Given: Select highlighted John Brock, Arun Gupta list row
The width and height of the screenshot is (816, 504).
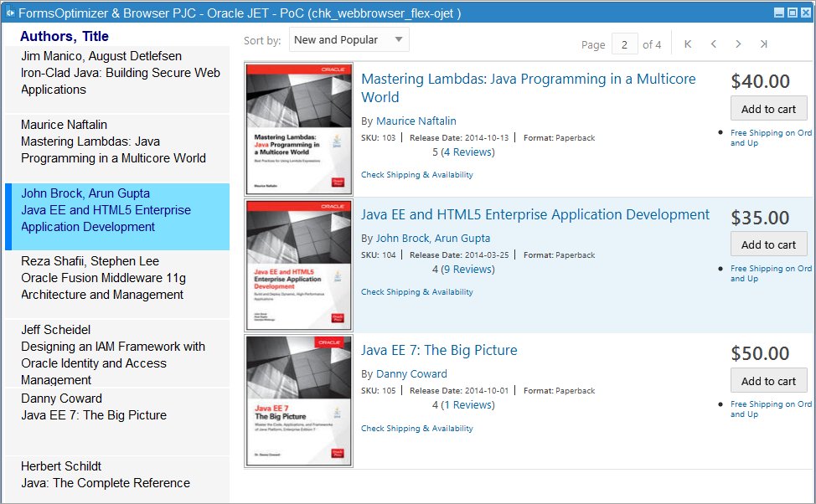Looking at the screenshot, I should pos(117,216).
